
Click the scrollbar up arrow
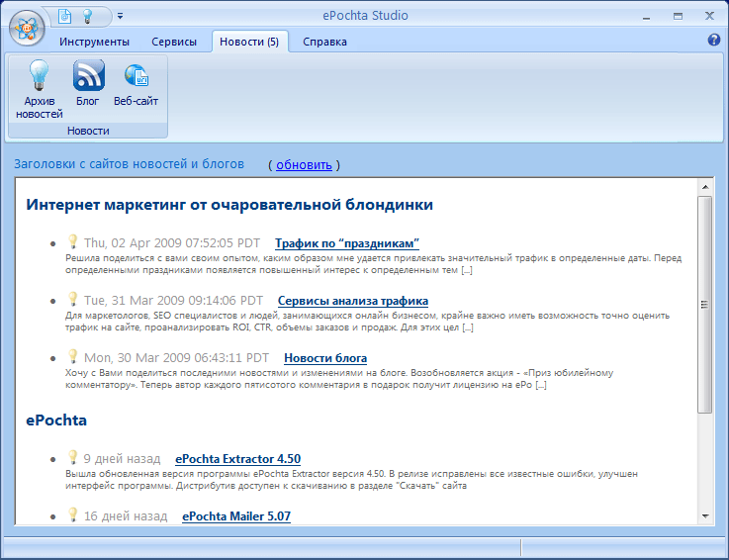pyautogui.click(x=705, y=187)
